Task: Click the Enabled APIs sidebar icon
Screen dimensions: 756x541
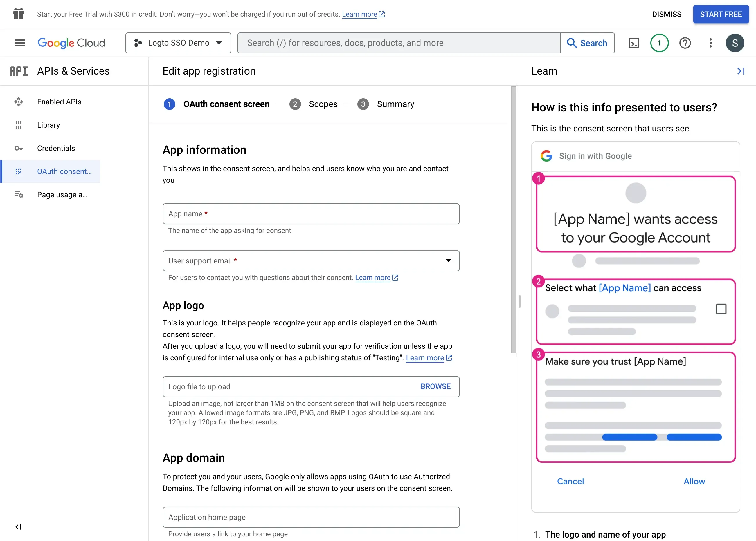Action: (x=19, y=101)
